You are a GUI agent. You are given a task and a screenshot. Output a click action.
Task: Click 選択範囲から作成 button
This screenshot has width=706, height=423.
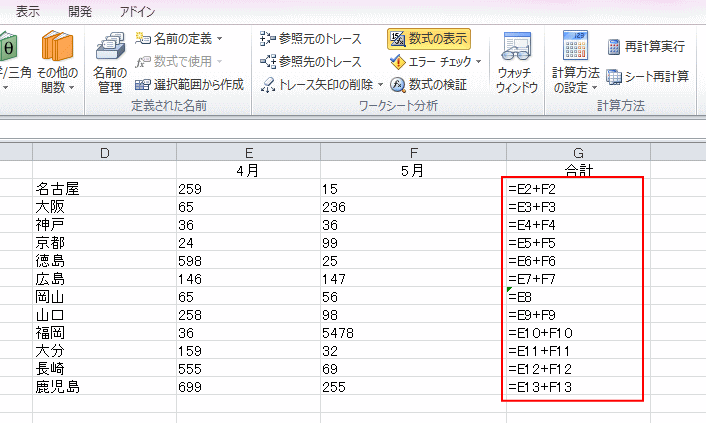tap(189, 84)
